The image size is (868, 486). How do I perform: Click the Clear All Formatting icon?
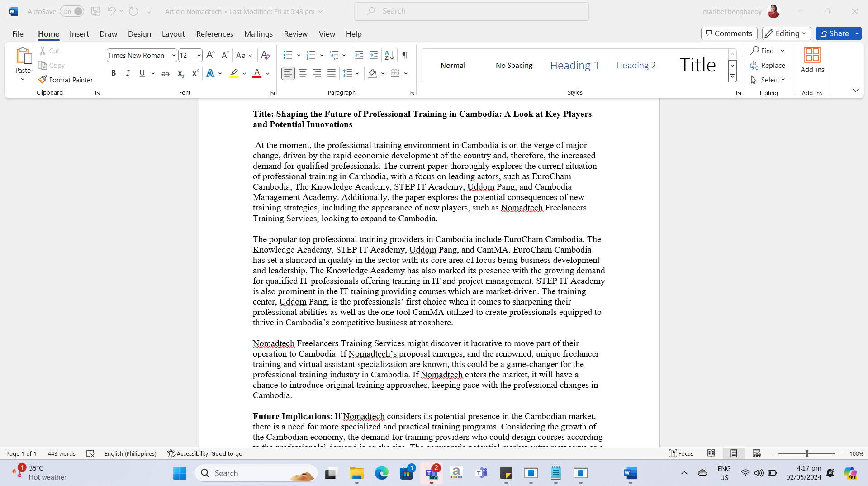266,55
